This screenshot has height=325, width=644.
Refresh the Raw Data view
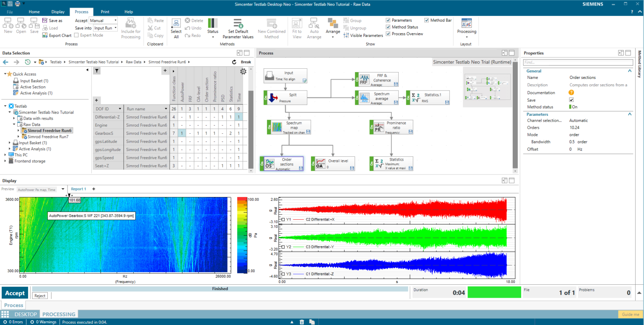(x=234, y=62)
